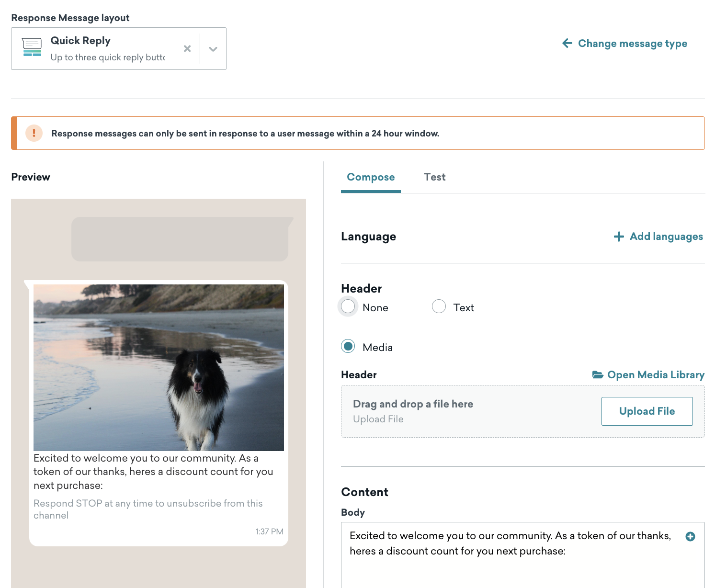715x588 pixels.
Task: Click the Respond STOP unsubscribe text in preview
Action: tap(148, 509)
